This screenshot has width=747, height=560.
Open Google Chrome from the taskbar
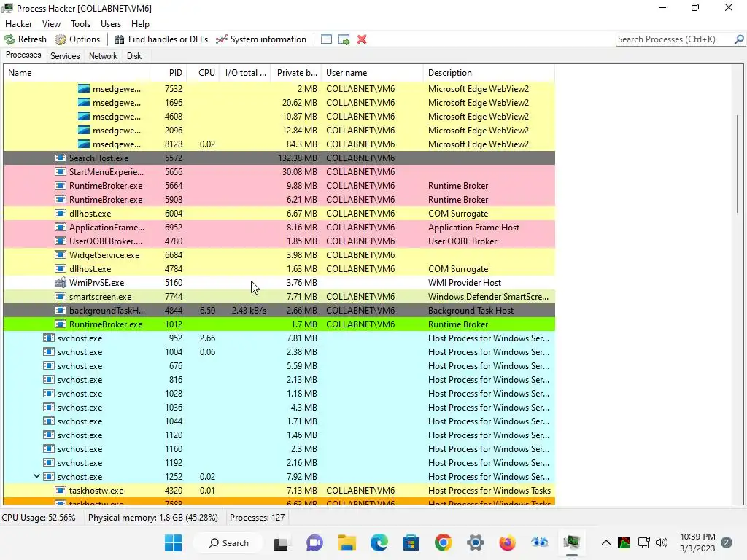pos(443,542)
